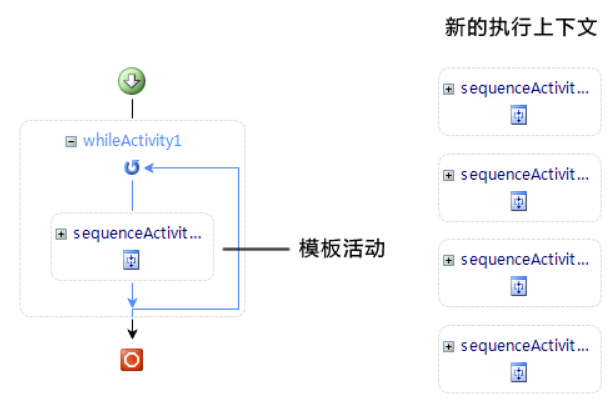The image size is (611, 408).
Task: Select the whileActivity1 label text
Action: tap(132, 141)
